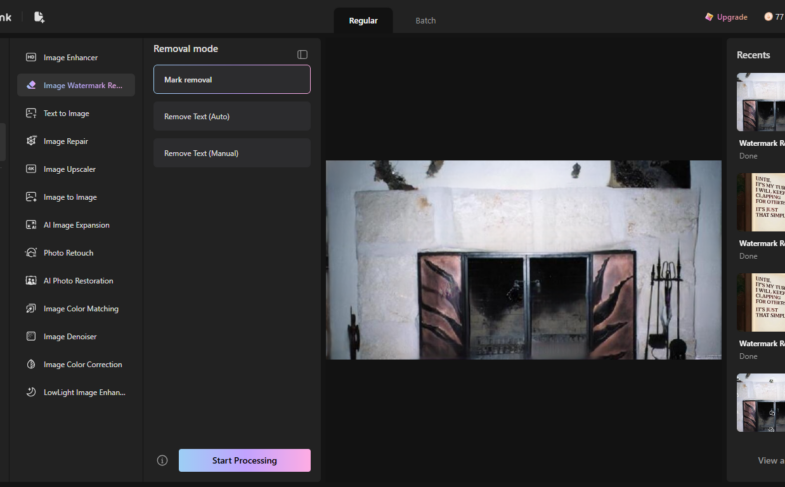
Task: Select the Text to Image icon
Action: click(31, 113)
